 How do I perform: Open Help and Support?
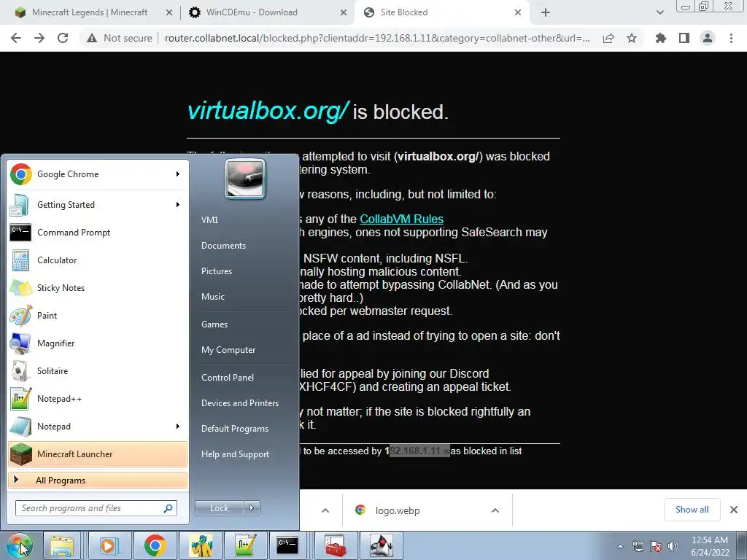coord(235,454)
